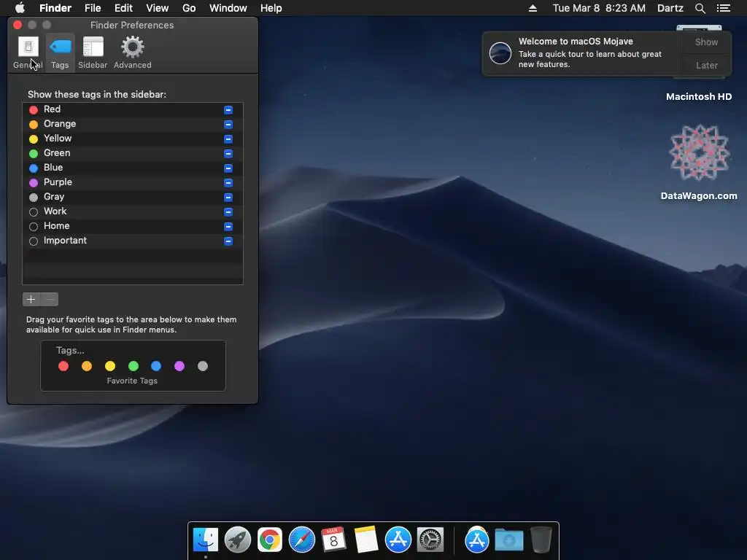Add a new tag with plus button

coord(31,299)
